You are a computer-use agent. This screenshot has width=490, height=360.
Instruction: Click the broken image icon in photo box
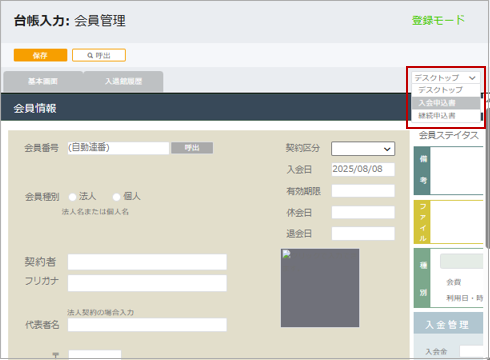287,254
